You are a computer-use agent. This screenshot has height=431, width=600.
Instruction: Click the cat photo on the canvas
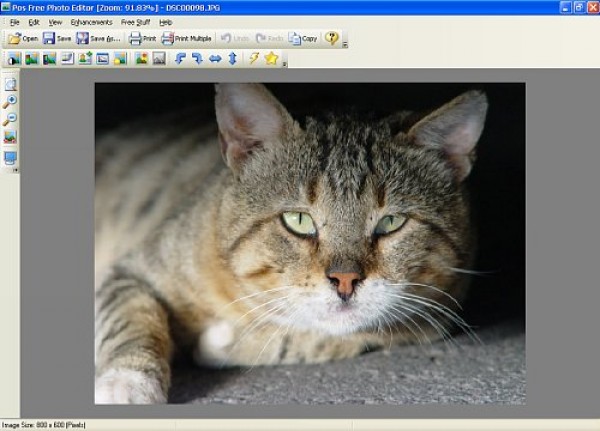(x=310, y=243)
